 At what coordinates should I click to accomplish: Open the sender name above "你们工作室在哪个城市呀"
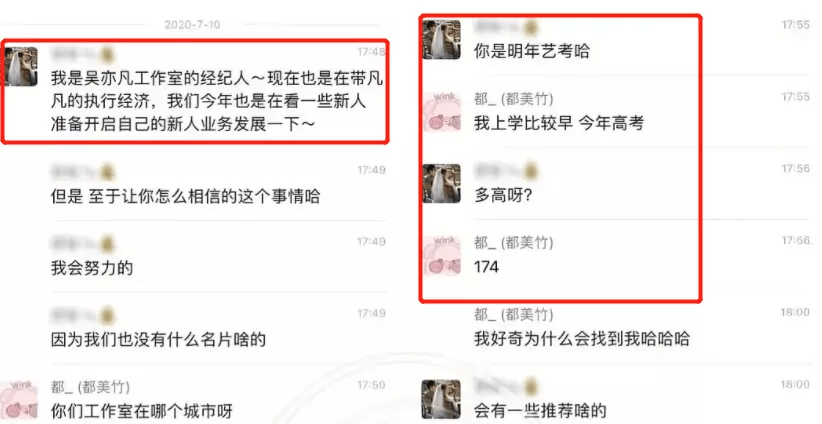90,387
